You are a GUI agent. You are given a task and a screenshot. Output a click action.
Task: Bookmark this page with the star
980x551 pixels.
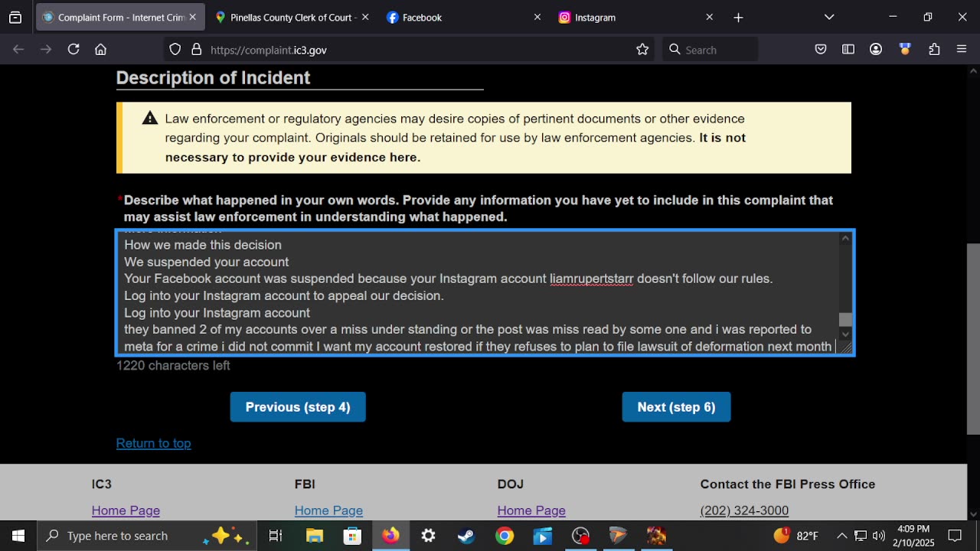[642, 49]
